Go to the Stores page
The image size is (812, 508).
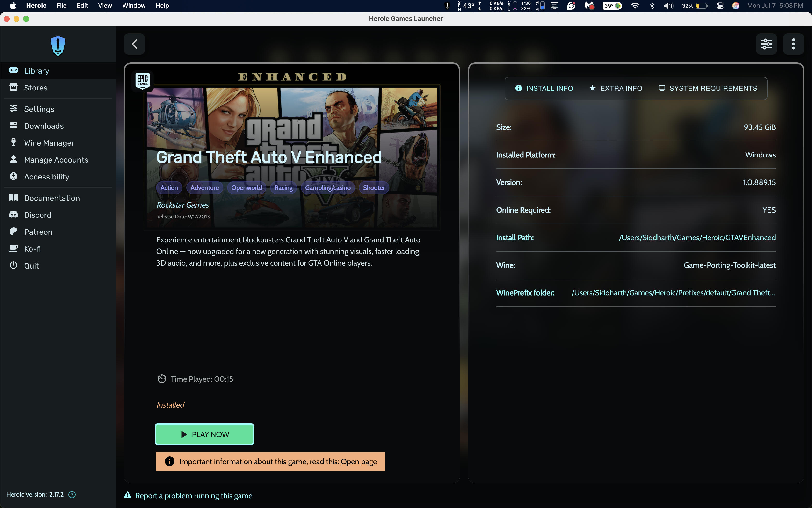pos(58,88)
